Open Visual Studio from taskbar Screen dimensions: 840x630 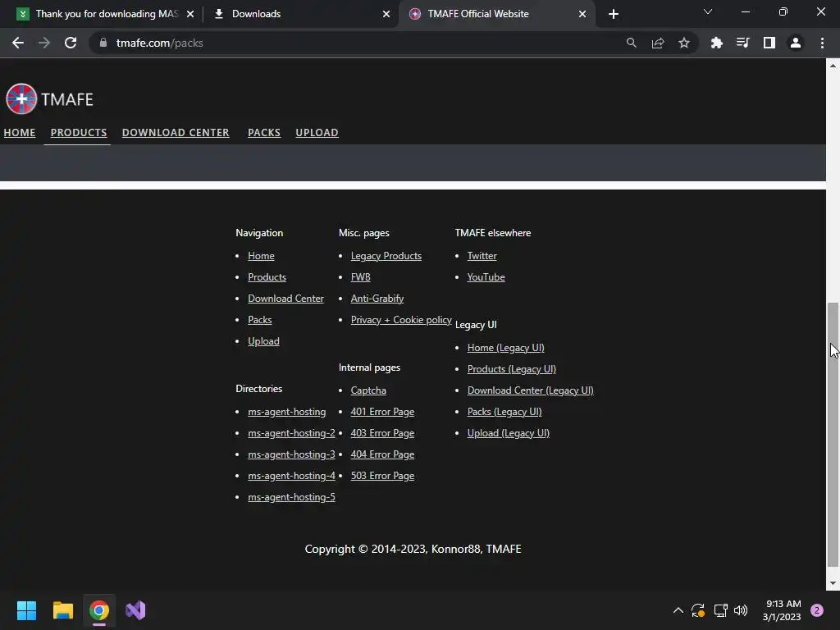coord(135,610)
